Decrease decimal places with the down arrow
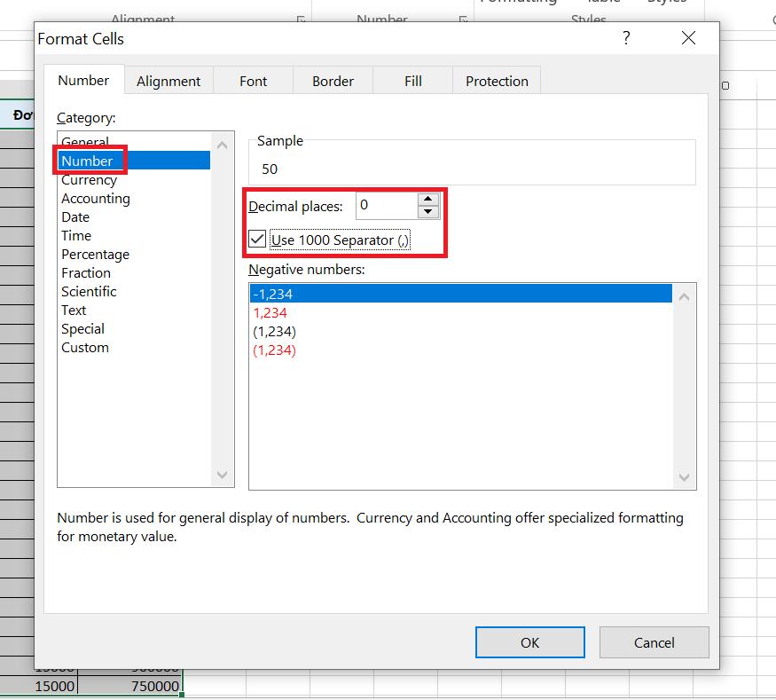Viewport: 776px width, 700px height. (x=428, y=212)
